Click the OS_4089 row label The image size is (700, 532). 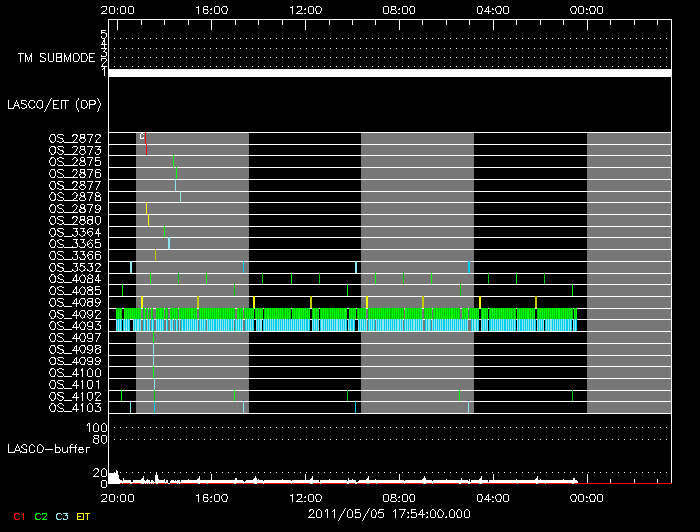point(75,302)
